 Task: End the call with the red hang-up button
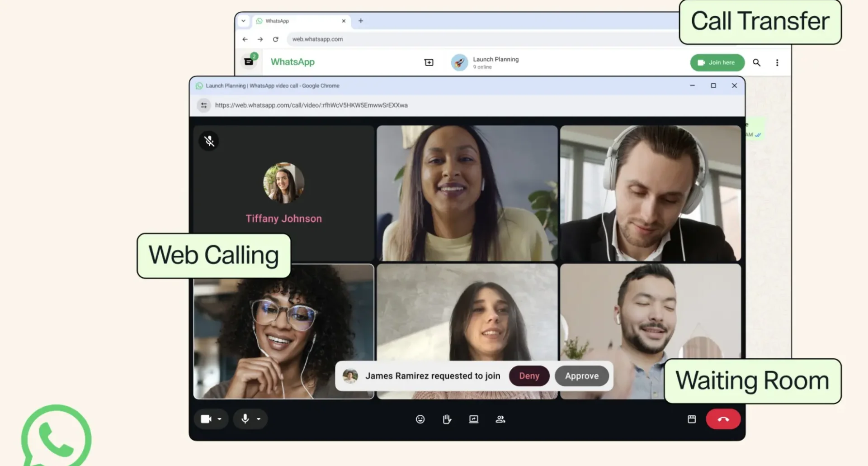click(x=723, y=419)
